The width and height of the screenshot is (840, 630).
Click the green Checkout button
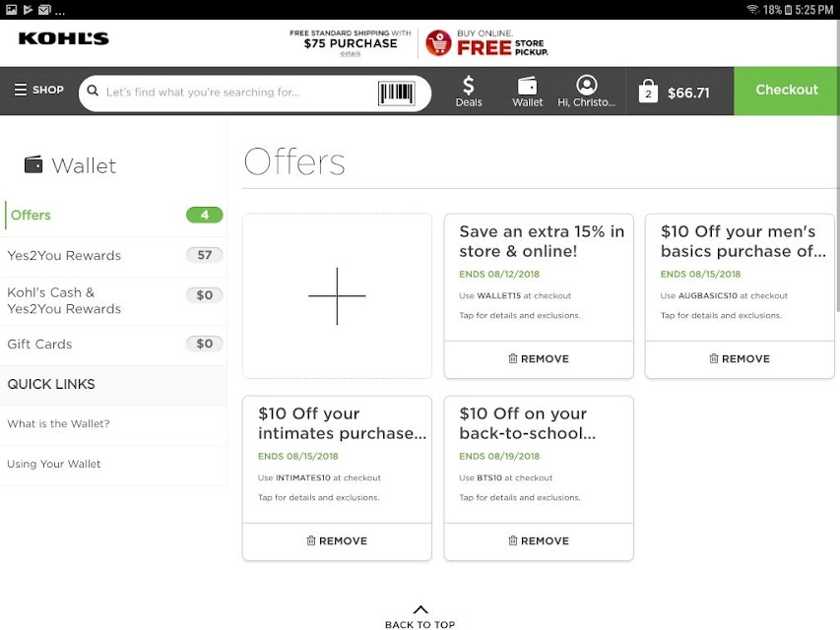787,91
